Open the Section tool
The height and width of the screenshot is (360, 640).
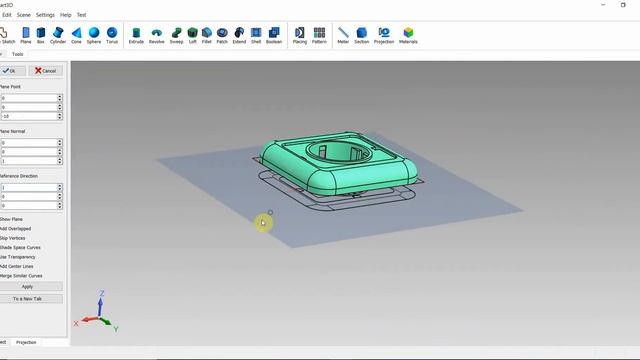tap(362, 35)
